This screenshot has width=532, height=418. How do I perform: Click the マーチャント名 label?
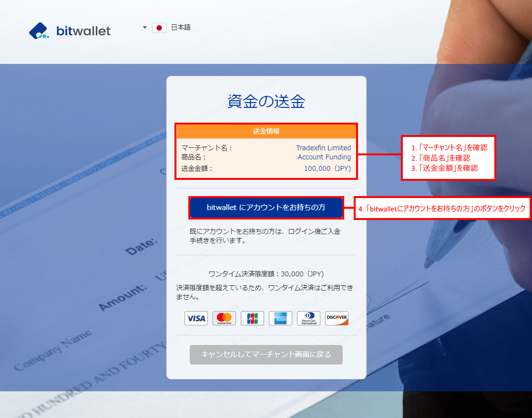click(206, 148)
